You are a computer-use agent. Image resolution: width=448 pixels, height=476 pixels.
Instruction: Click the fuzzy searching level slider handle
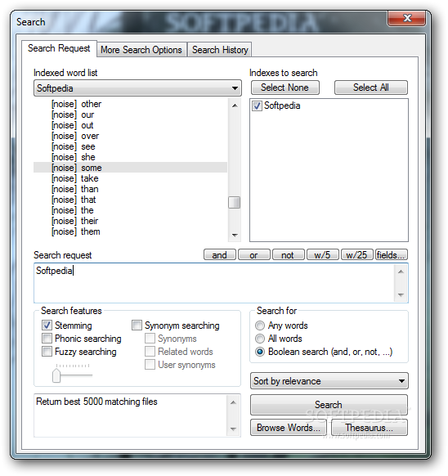(x=56, y=375)
